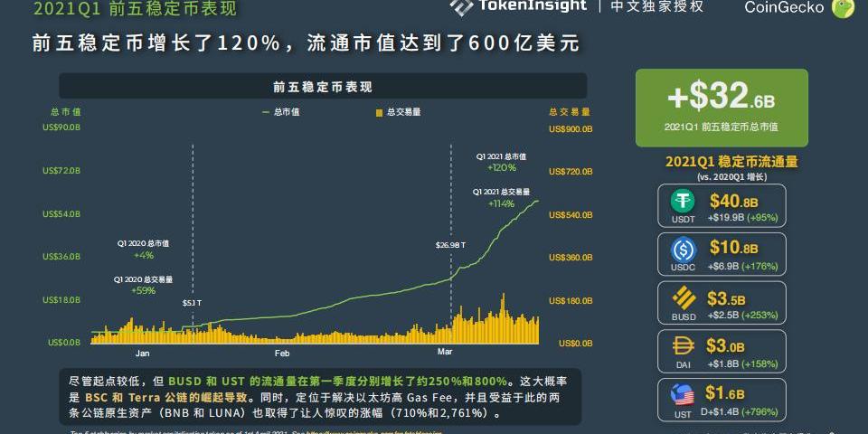Click the headline about 120% growth and 600亿美元
This screenshot has height=434, width=868.
click(x=307, y=43)
